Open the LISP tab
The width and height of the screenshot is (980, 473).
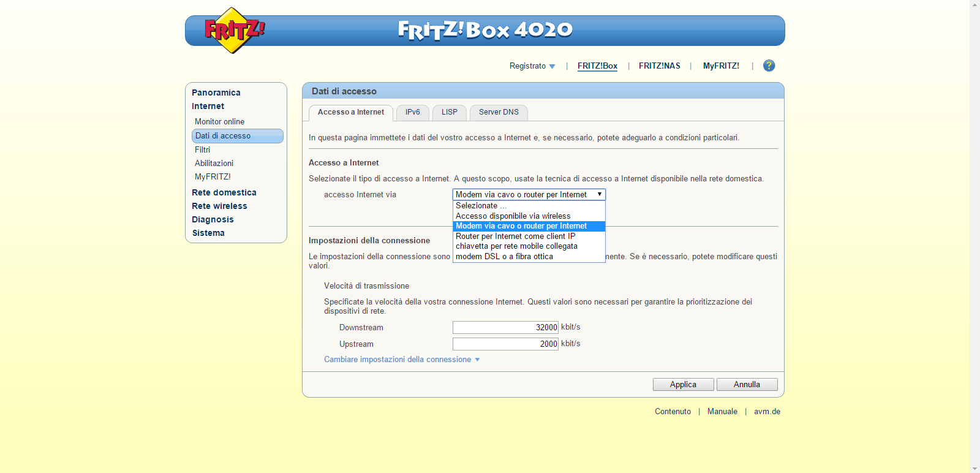(x=449, y=112)
